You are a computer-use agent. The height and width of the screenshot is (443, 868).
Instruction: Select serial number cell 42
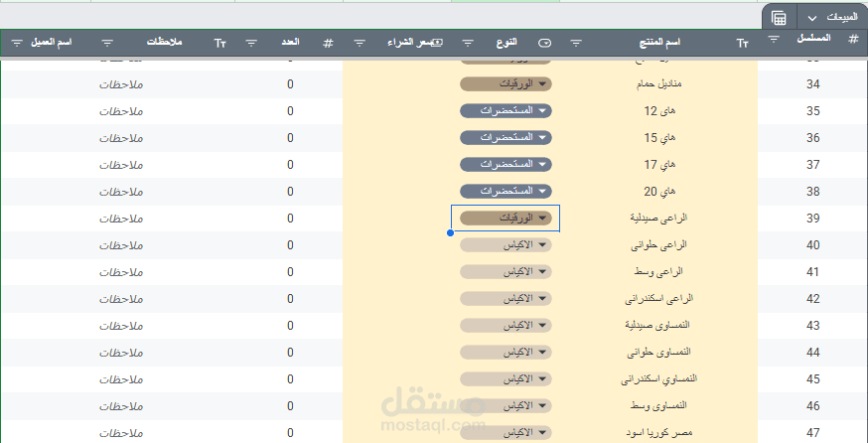812,298
